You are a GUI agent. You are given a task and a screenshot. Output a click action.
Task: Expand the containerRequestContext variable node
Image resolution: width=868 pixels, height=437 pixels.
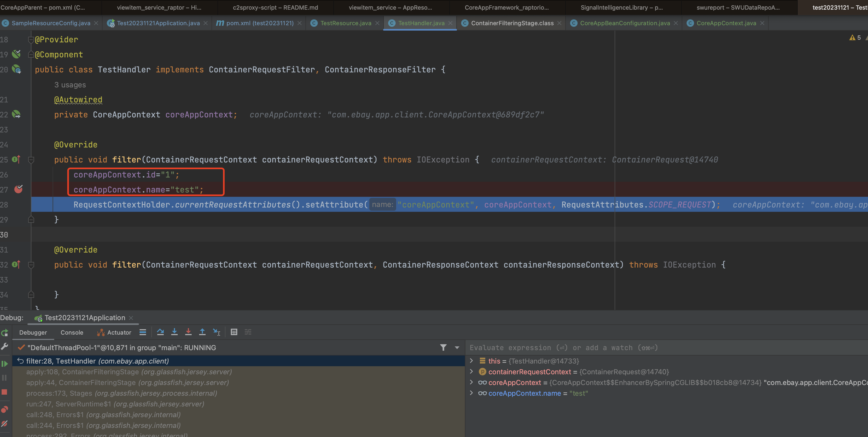(471, 371)
